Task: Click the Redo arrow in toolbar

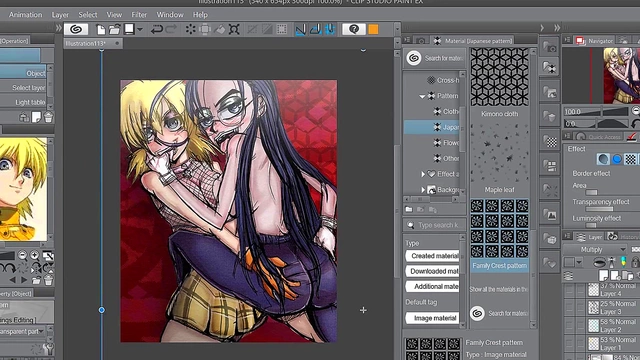Action: 171,29
